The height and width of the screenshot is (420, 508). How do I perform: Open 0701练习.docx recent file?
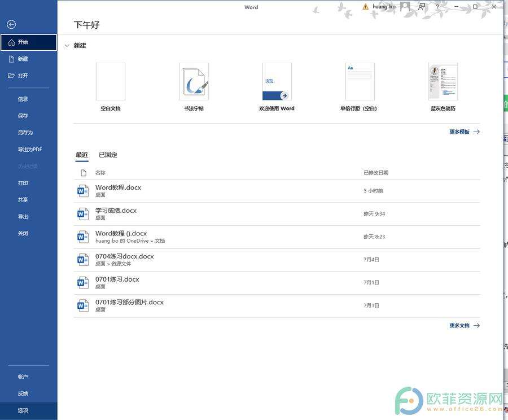tap(277, 283)
